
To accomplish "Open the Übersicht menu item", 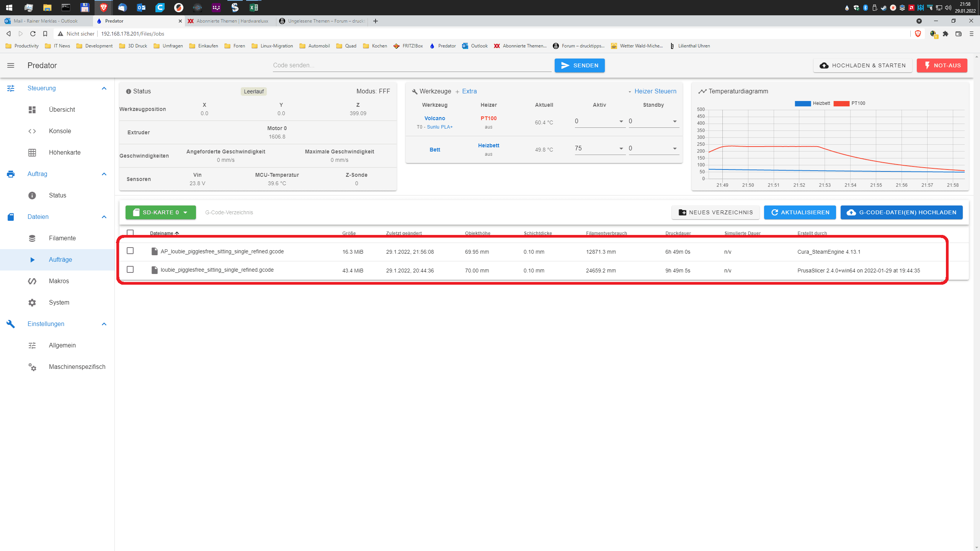I will click(x=62, y=109).
